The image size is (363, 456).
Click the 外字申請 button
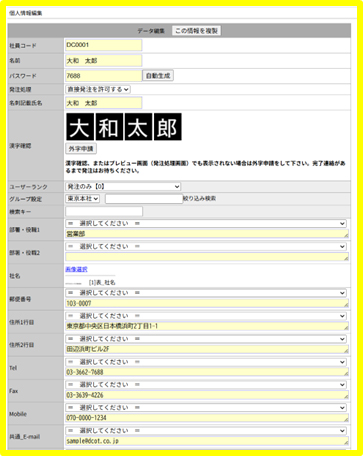pyautogui.click(x=81, y=149)
